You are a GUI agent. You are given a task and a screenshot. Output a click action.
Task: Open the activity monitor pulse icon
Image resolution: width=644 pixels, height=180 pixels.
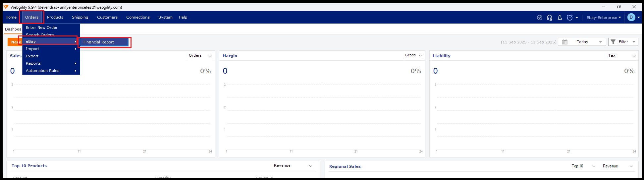point(540,18)
